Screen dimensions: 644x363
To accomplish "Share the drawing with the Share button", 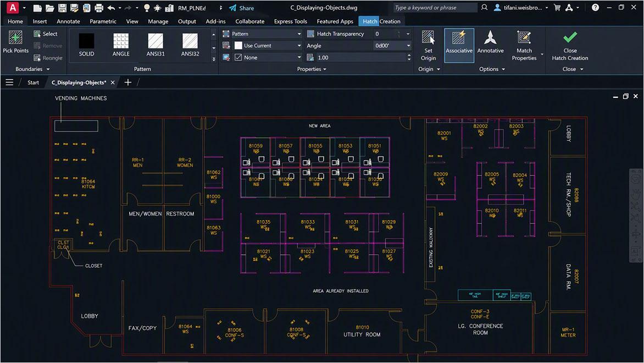I will 242,8.
